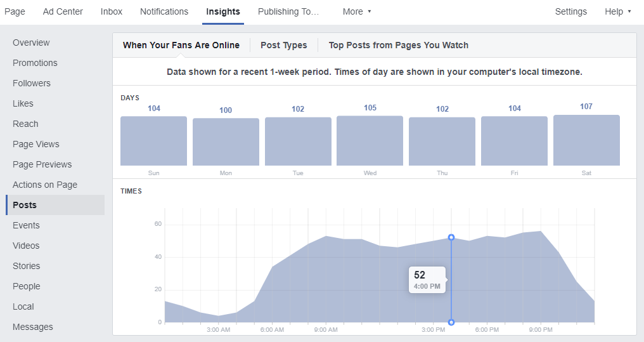Click the 60 y-axis label
644x342 pixels.
point(158,224)
